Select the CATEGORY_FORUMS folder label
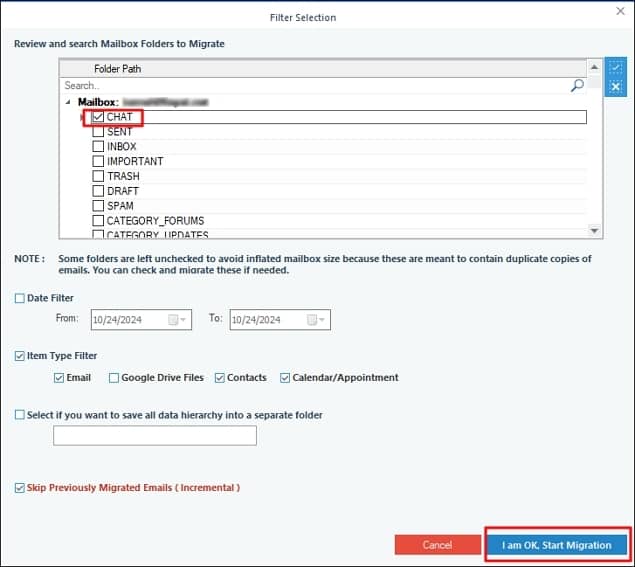The image size is (635, 567). point(155,221)
